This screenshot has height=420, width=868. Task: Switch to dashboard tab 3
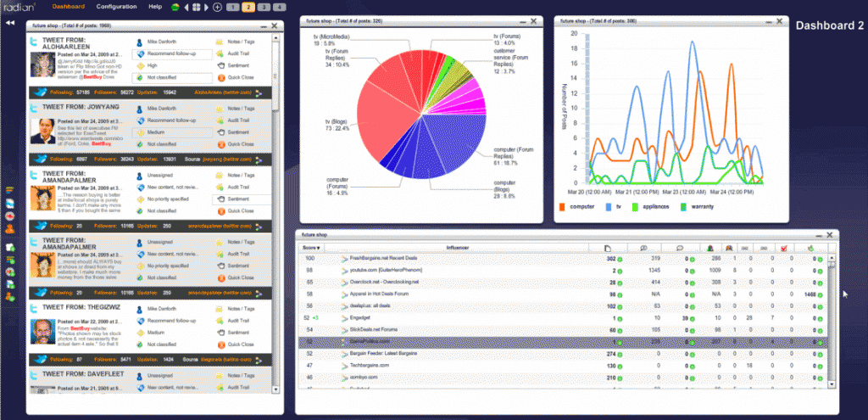pyautogui.click(x=262, y=7)
